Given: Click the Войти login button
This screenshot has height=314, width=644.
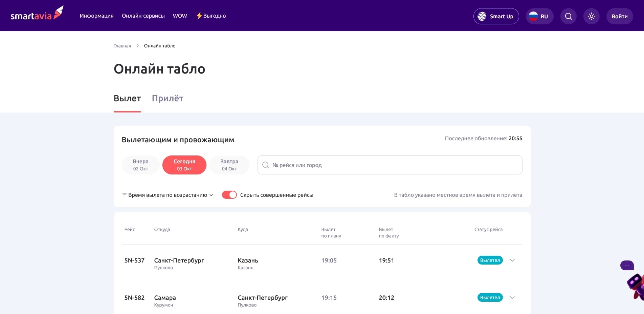Looking at the screenshot, I should coord(619,16).
